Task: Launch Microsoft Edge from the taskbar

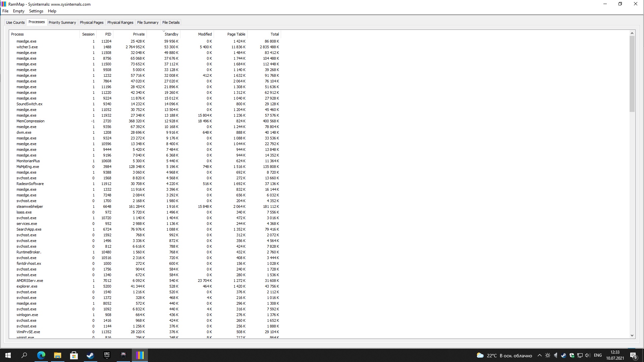Action: [x=41, y=355]
